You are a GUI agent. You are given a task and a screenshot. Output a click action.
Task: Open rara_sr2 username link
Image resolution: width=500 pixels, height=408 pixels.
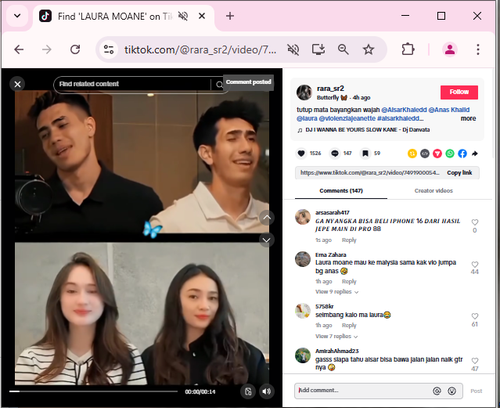tap(330, 88)
